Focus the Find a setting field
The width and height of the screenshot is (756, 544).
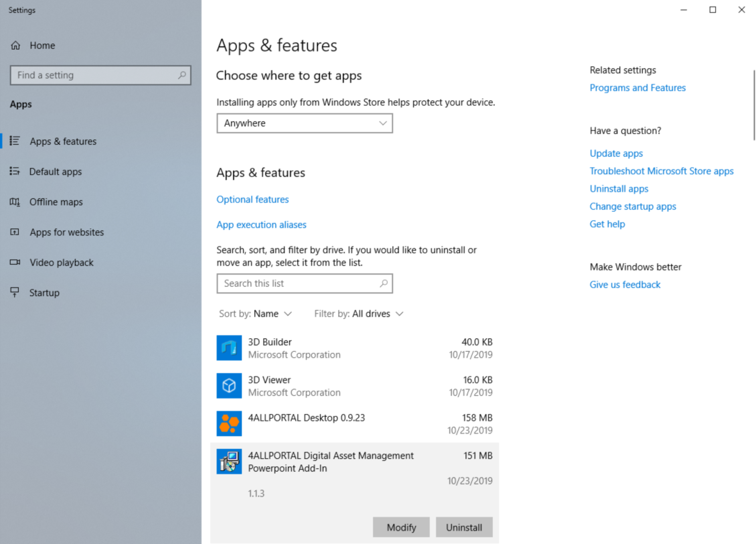click(100, 75)
